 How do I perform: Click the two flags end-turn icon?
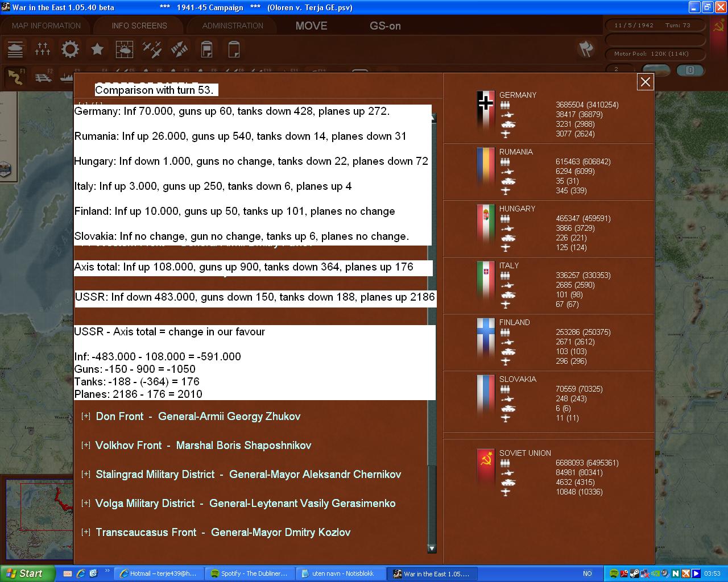coord(586,49)
